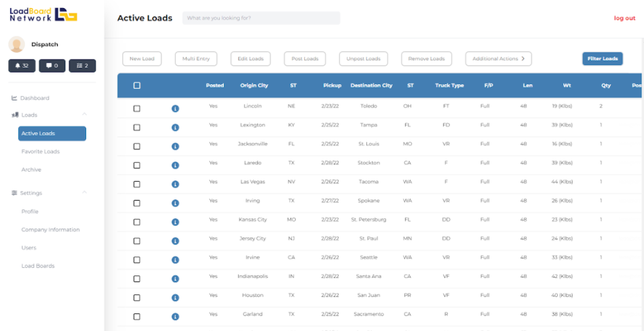This screenshot has width=644, height=331.
Task: Open the Additional Actions dropdown
Action: 499,59
